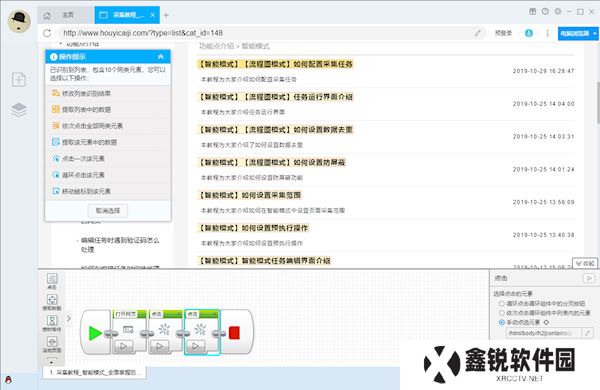Screen dimensions: 600x390
Task: Click the 收起 collapse button above the properties panel
Action: pos(585,263)
